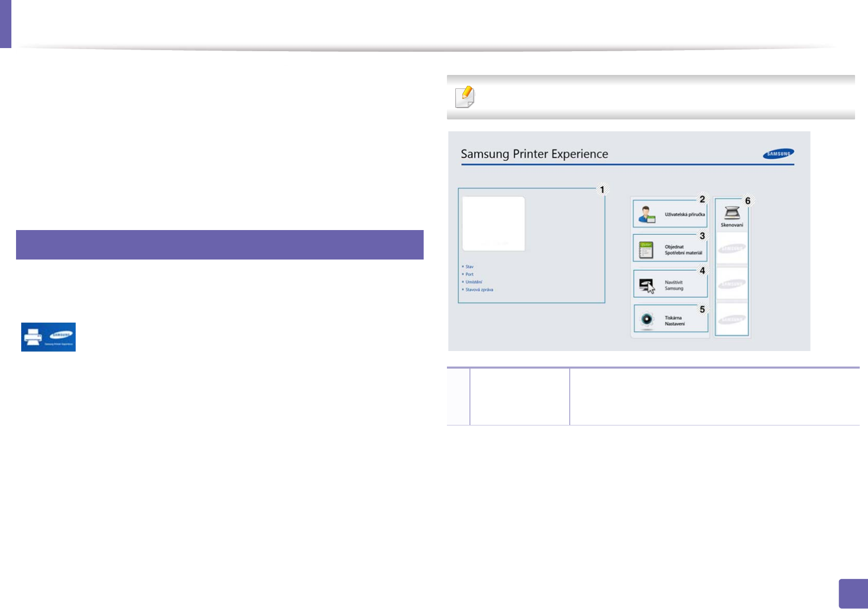Select the blank printer image thumbnail
This screenshot has height=609, width=868.
pos(493,224)
